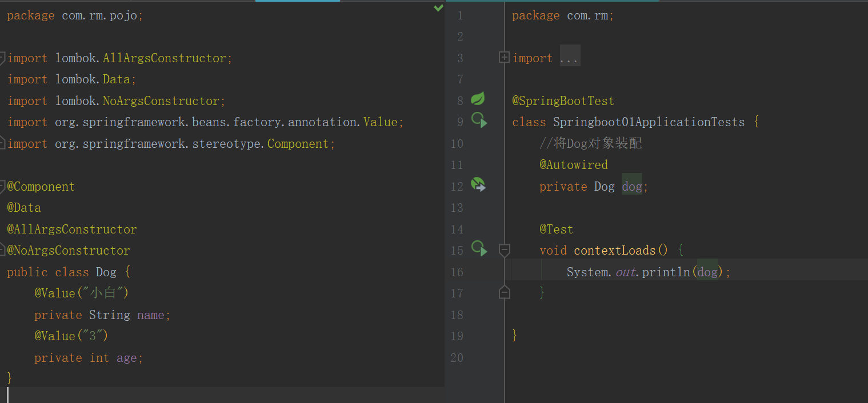Collapse the imports at lombok.AllArgsConstructor line

(2, 58)
